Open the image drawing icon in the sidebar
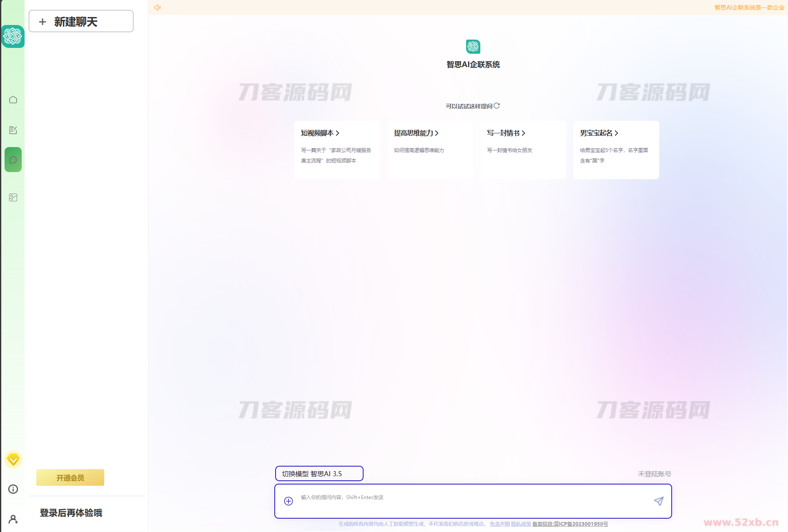 click(13, 197)
